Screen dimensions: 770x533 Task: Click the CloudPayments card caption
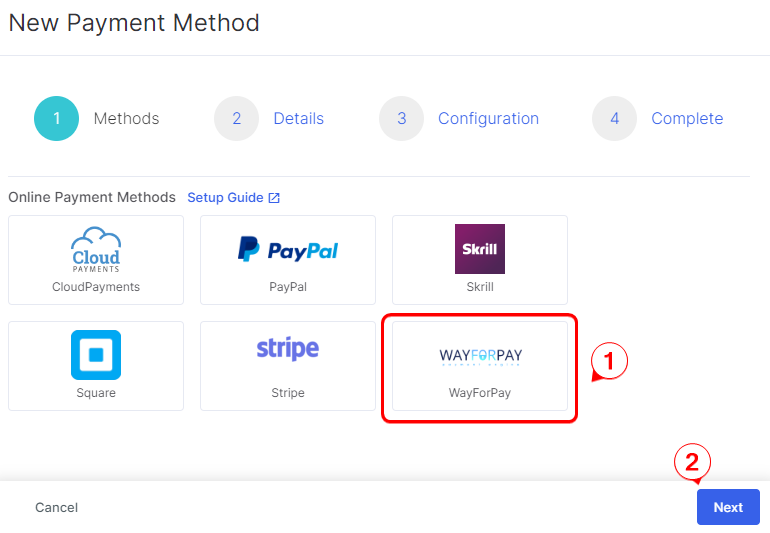coord(96,287)
